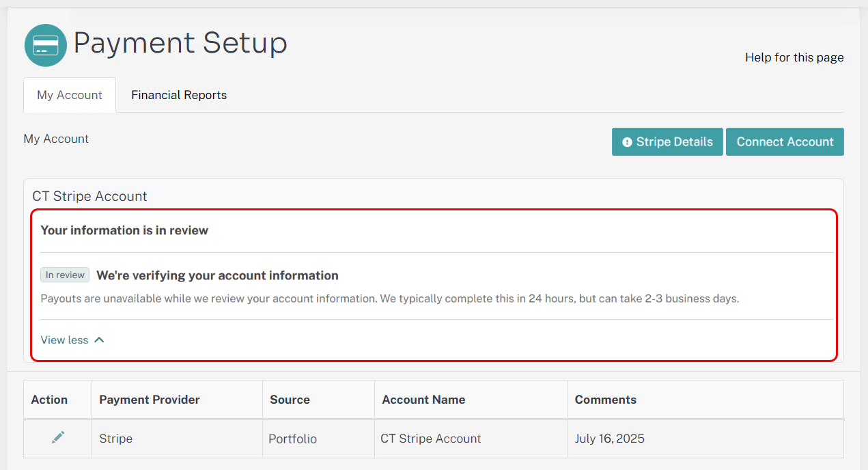Collapse details with View less link

click(x=72, y=340)
